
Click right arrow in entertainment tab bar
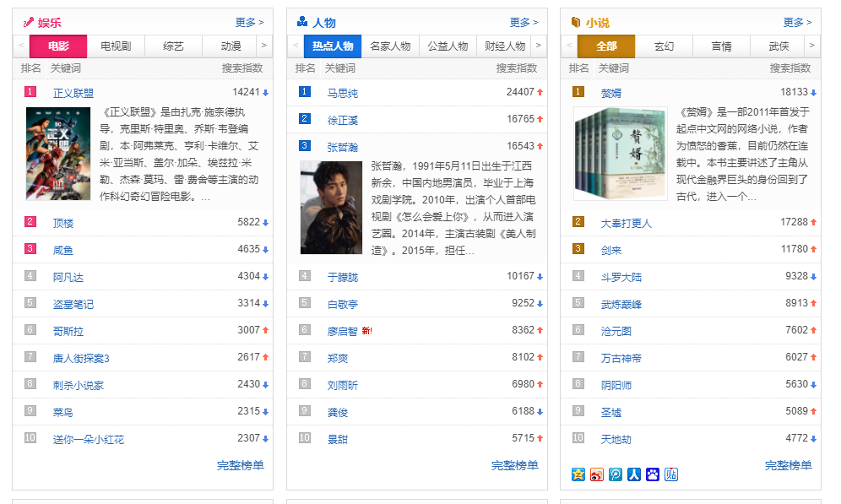click(264, 46)
